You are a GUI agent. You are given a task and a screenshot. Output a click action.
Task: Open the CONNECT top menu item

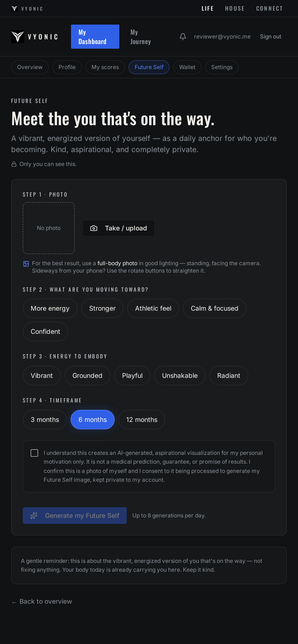(269, 9)
